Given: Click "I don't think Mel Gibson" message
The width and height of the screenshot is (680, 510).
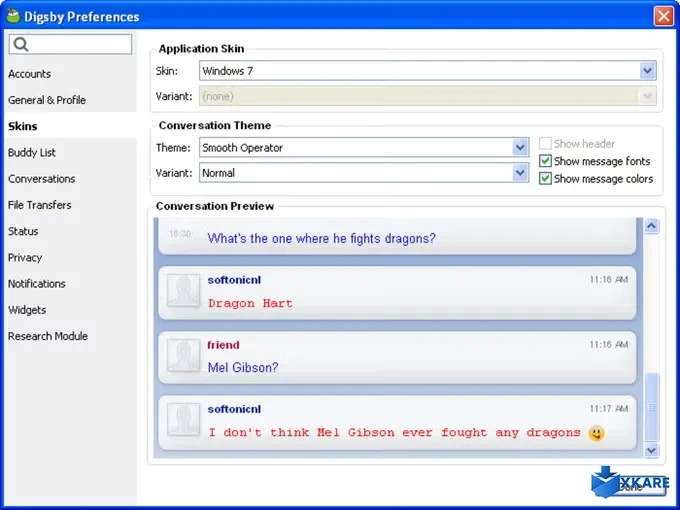Looking at the screenshot, I should [394, 432].
